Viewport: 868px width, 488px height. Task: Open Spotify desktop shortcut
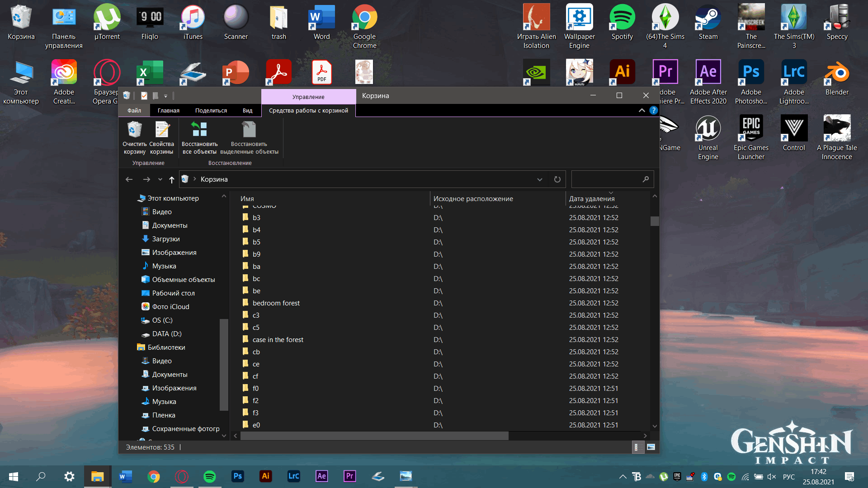[622, 23]
